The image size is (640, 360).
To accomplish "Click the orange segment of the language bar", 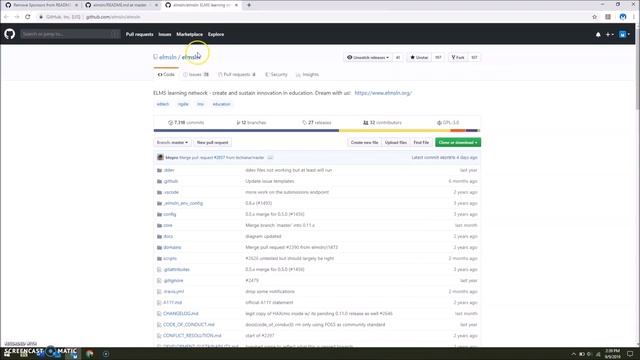I will pyautogui.click(x=458, y=131).
